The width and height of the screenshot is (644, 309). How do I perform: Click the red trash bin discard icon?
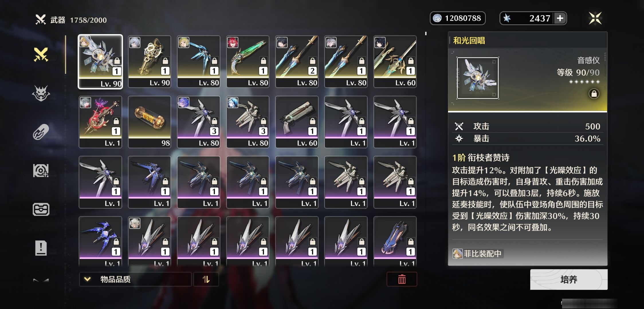pyautogui.click(x=402, y=279)
